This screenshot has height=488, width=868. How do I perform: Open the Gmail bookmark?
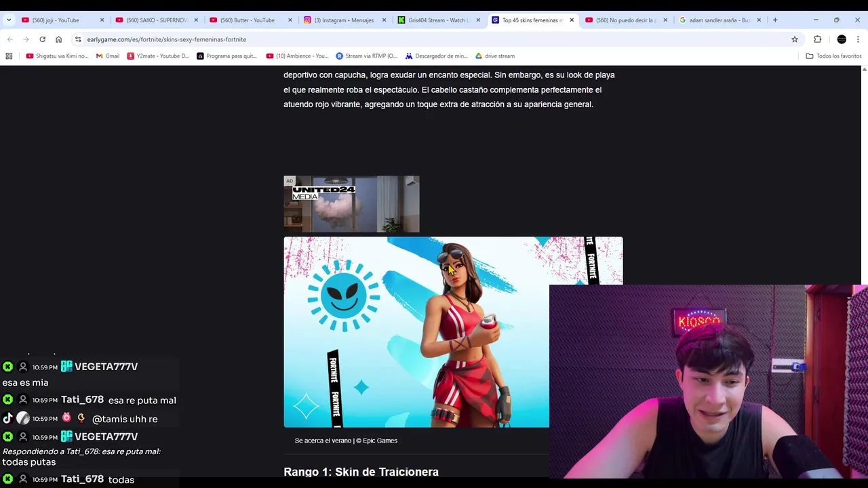tap(108, 56)
